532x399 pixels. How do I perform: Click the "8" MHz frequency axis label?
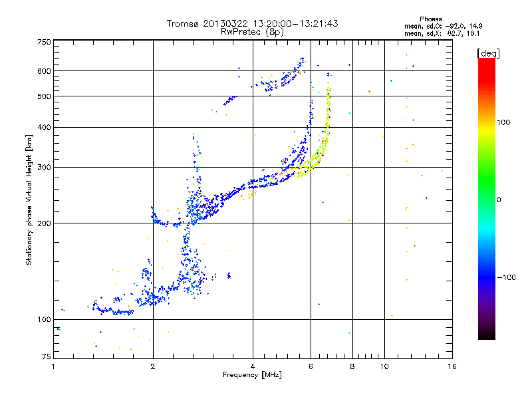pos(352,366)
